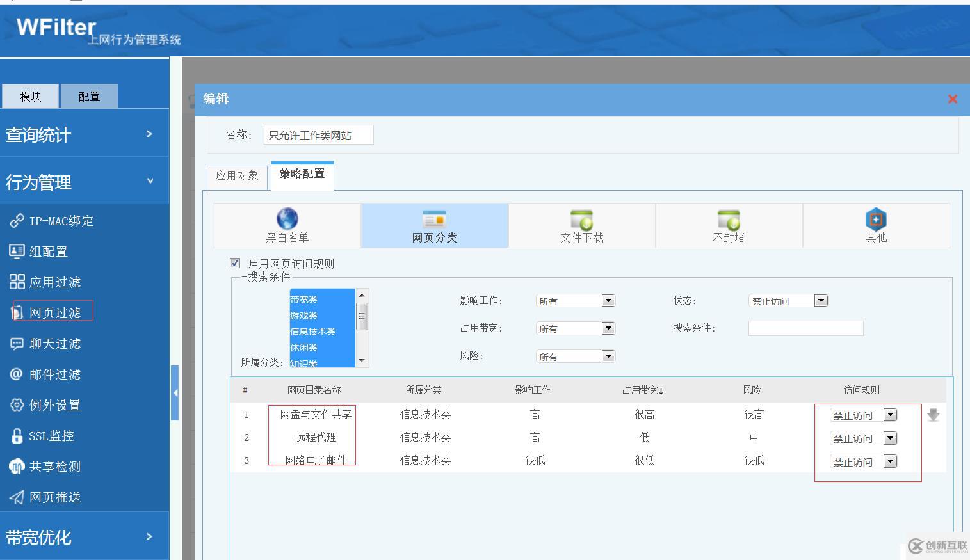Open 应用过滤 menu item
Screen dimensions: 970x560
[x=55, y=282]
